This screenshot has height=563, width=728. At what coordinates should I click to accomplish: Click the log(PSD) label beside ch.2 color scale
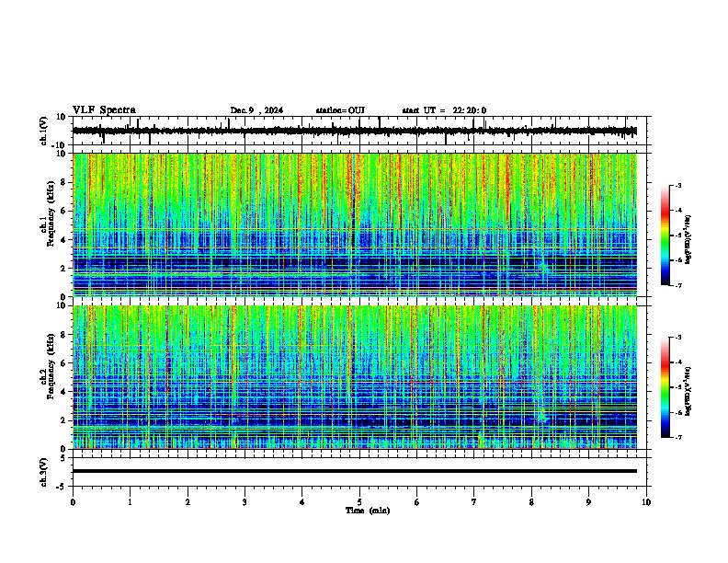[688, 391]
